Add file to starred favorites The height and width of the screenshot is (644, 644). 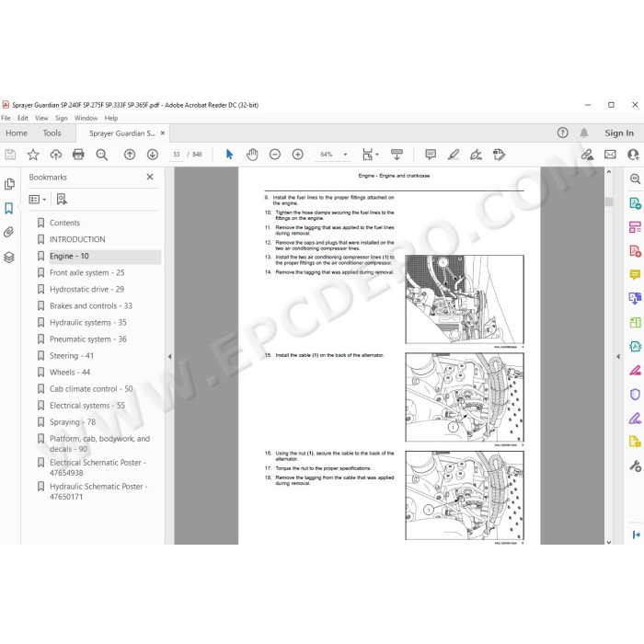point(33,155)
